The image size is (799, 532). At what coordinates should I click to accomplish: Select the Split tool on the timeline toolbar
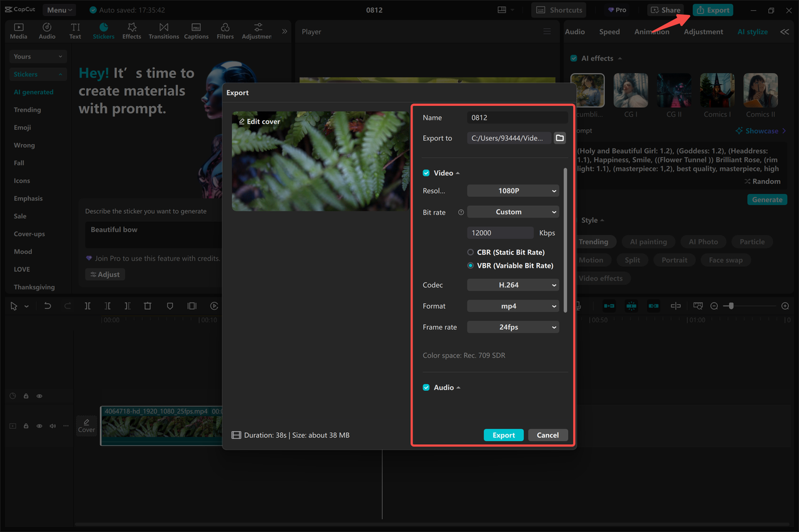[x=87, y=306]
